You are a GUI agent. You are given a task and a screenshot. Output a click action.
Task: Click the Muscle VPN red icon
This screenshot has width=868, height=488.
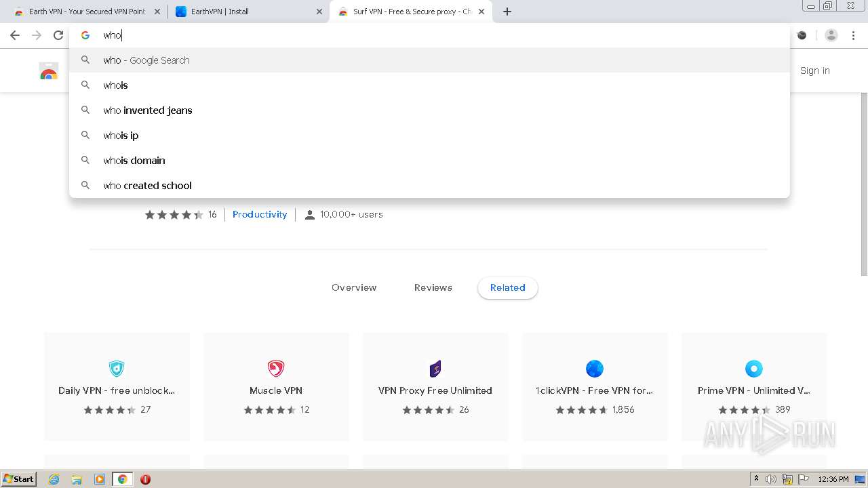(x=276, y=369)
